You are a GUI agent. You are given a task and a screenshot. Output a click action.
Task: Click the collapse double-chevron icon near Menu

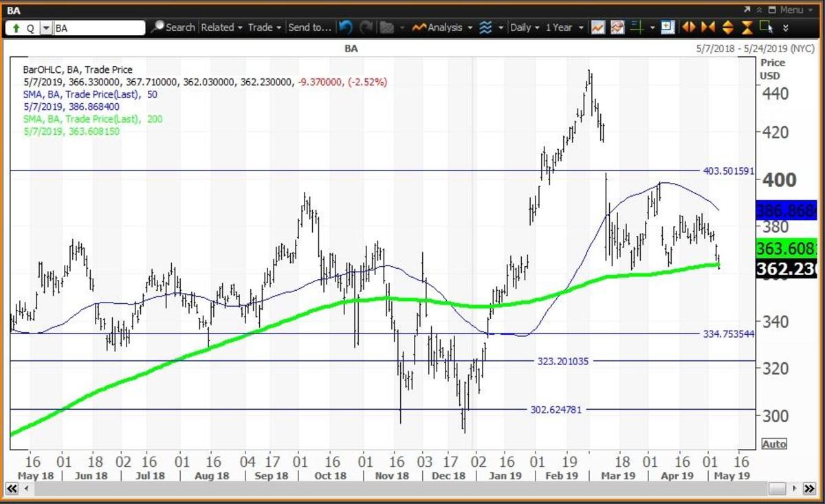click(759, 10)
